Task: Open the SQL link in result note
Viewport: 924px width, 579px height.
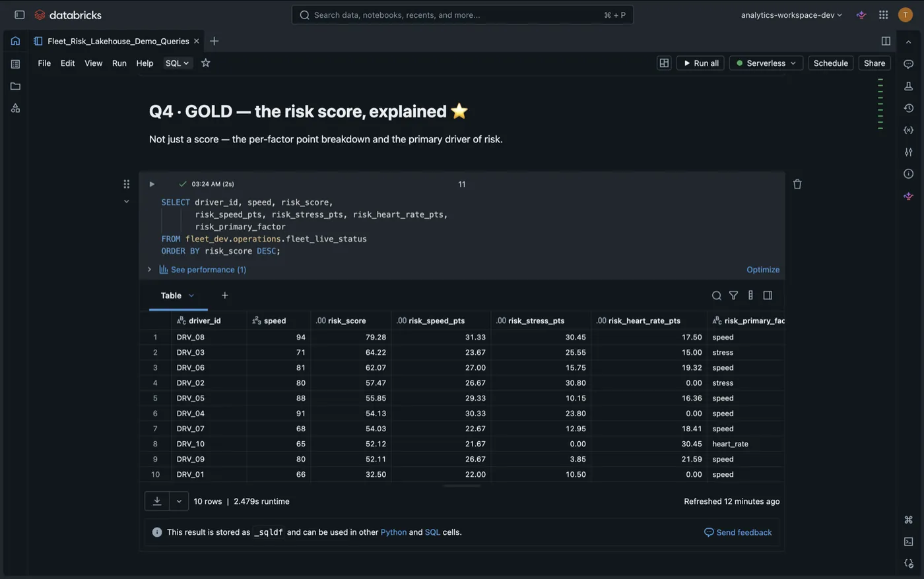Action: [x=432, y=532]
